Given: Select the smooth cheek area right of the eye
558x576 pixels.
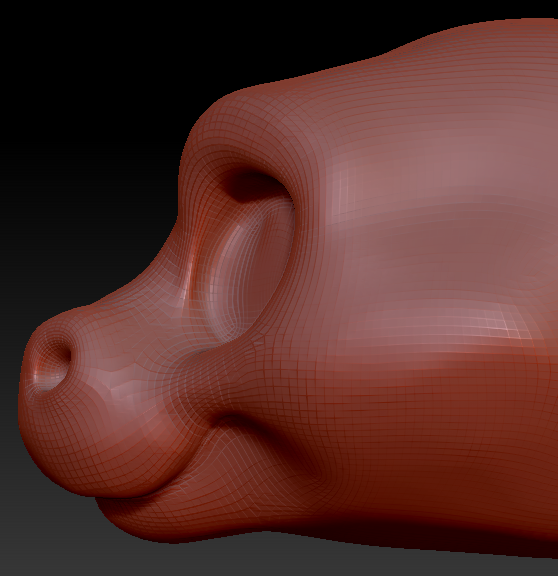Looking at the screenshot, I should [x=422, y=239].
